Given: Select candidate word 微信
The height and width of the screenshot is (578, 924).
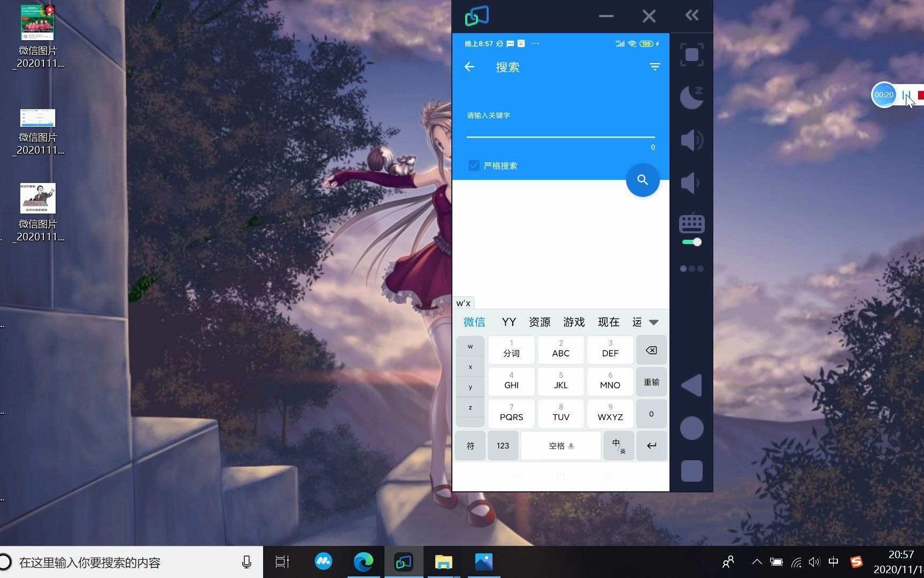Looking at the screenshot, I should 474,322.
